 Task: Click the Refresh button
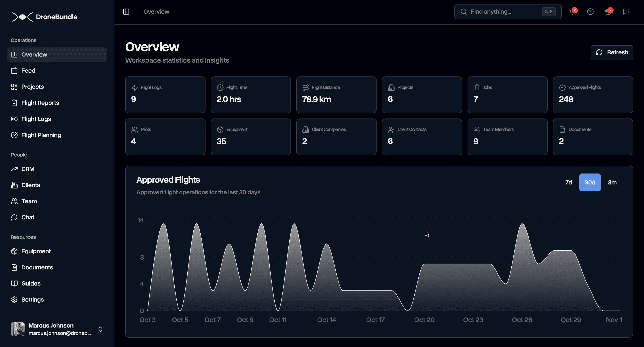[x=612, y=52]
